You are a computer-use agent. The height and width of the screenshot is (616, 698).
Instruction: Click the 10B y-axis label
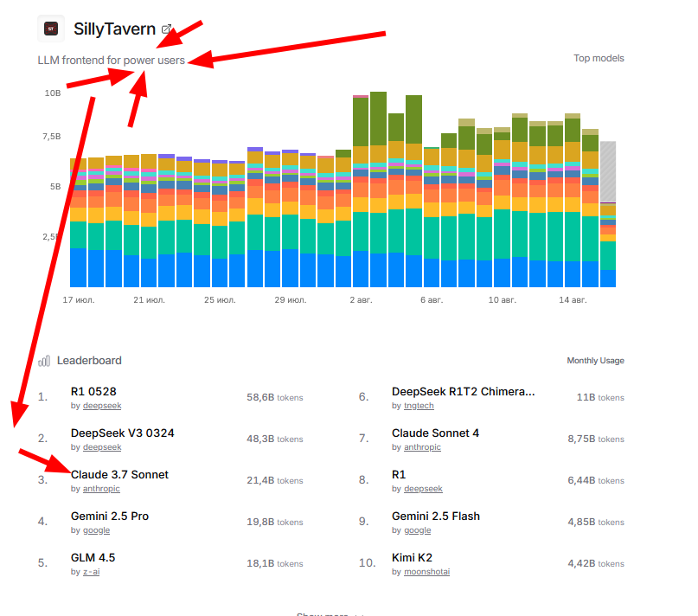point(53,93)
